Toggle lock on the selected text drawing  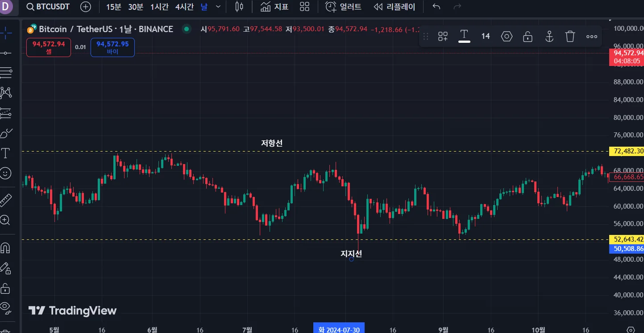click(528, 37)
